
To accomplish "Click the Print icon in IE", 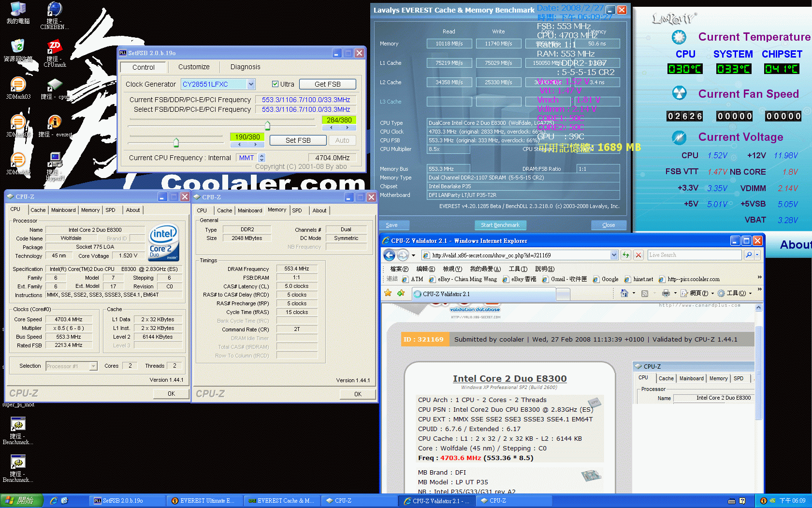I will pyautogui.click(x=666, y=293).
